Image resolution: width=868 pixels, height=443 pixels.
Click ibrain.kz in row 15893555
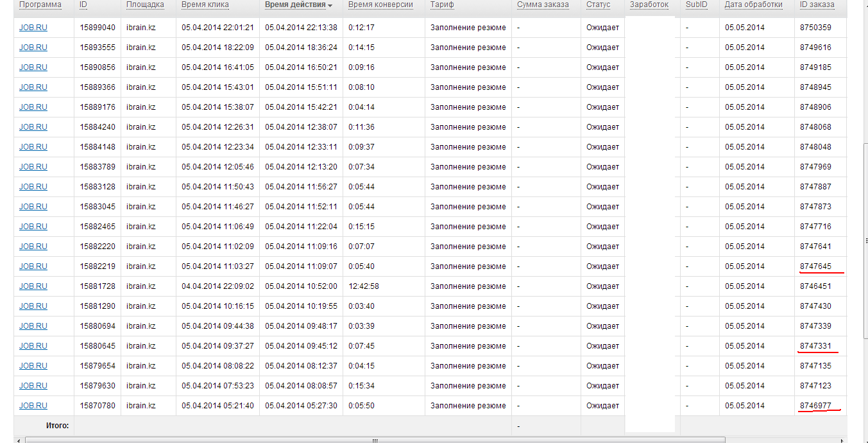point(141,48)
